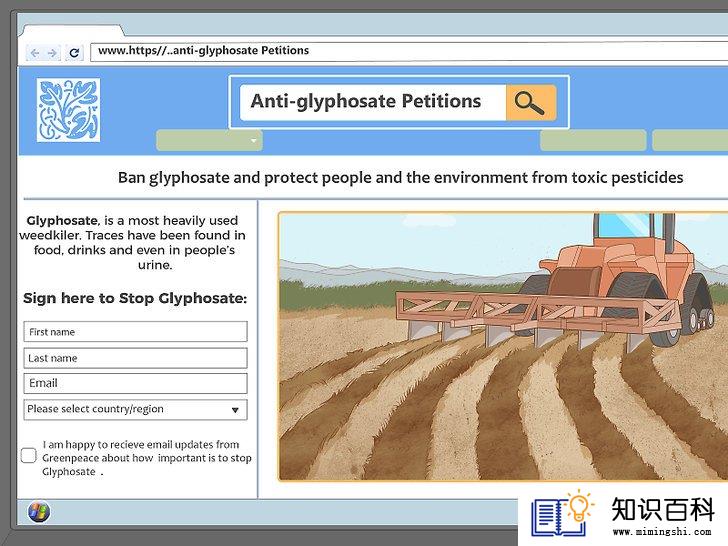Click the heading 'Sign here to Stop Glyphosate:'
Screen dimensions: 728x546
(135, 298)
